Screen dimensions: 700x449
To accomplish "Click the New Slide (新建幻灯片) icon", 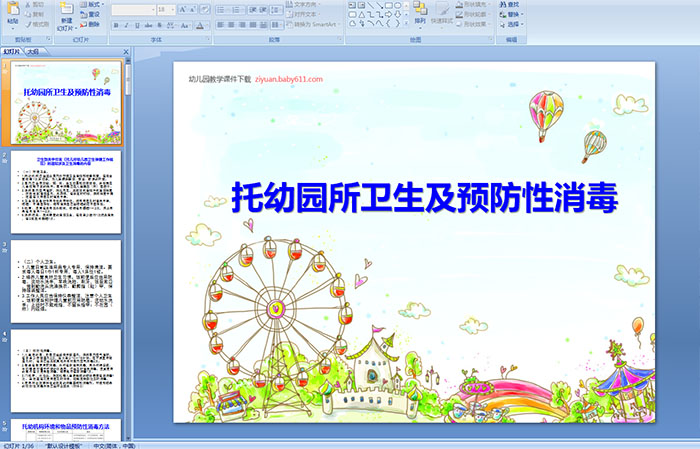I will click(67, 8).
